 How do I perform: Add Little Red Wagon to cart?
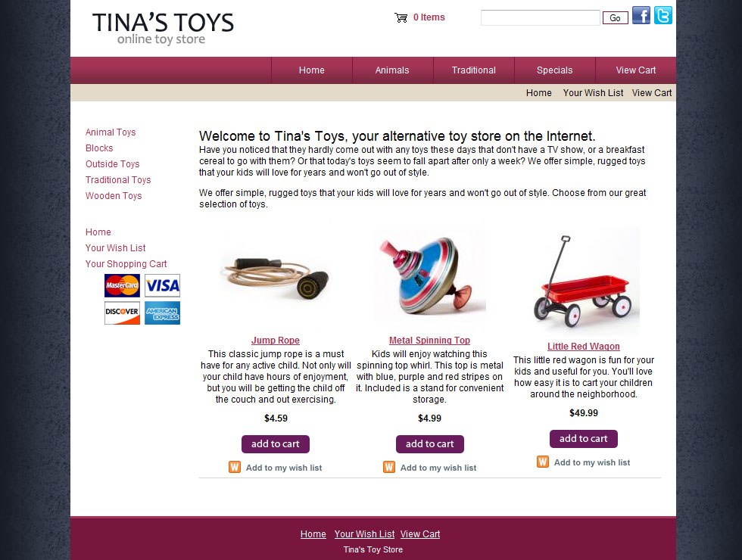pyautogui.click(x=584, y=439)
